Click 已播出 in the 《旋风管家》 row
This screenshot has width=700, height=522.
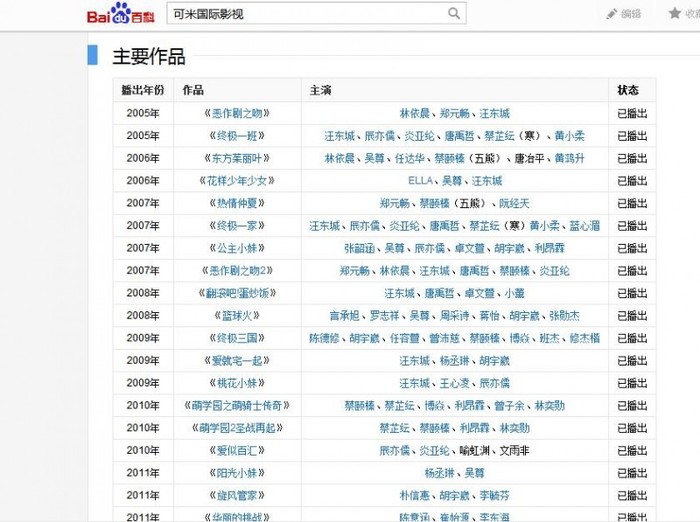point(632,495)
